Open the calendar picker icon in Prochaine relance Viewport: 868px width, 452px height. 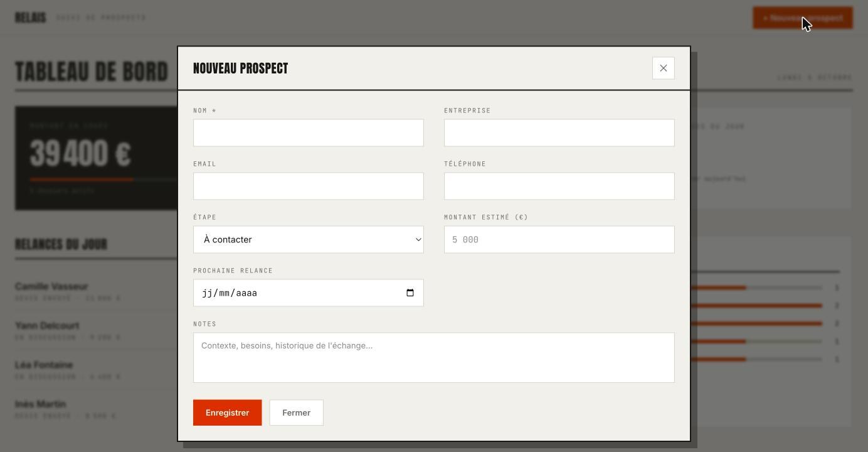coord(410,293)
